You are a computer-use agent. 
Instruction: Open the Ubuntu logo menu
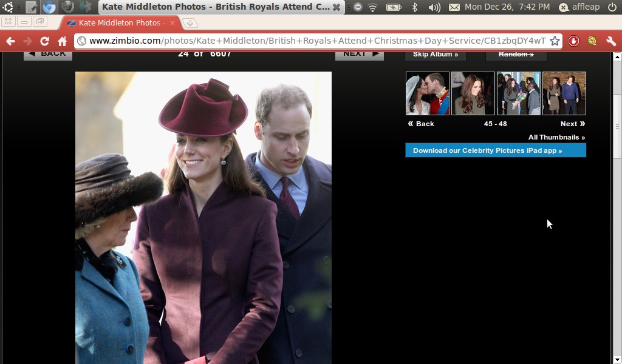pos(8,7)
